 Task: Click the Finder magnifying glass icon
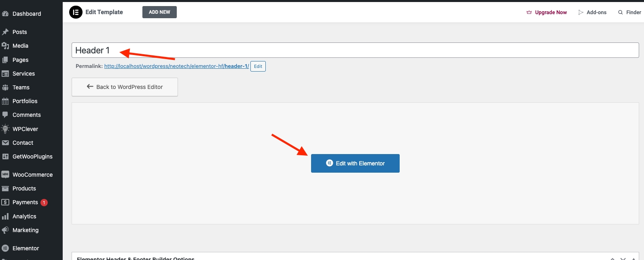click(x=620, y=13)
